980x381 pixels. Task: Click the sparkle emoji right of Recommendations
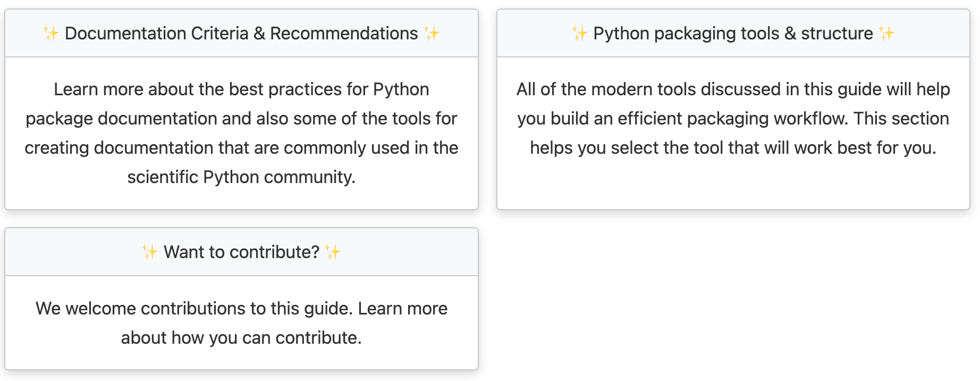click(432, 34)
